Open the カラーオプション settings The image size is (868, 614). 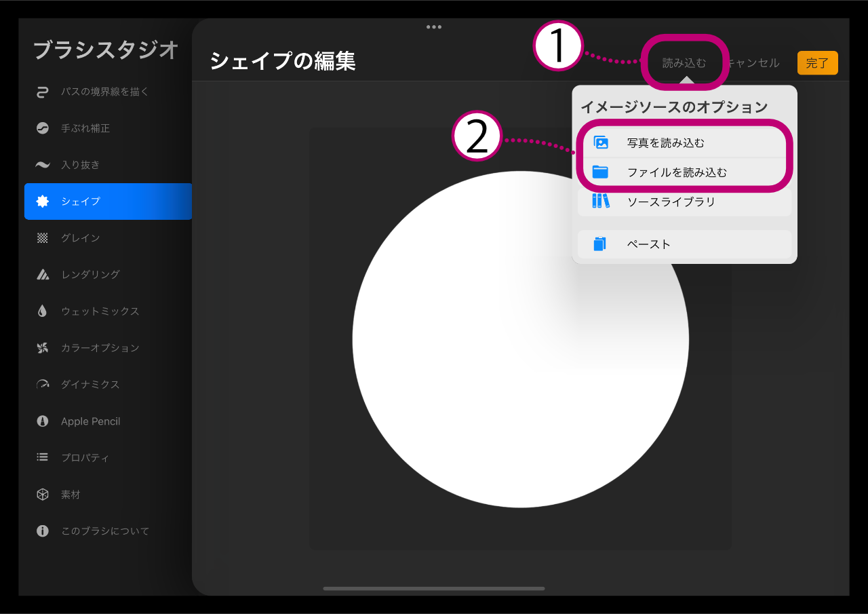tap(108, 348)
